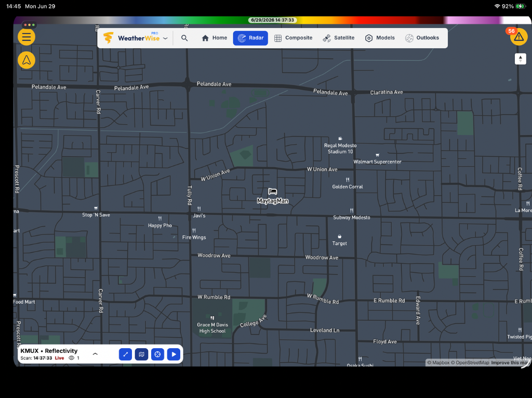Screen dimensions: 532x398
Task: Click the Fire Wings restaurant marker
Action: pyautogui.click(x=194, y=234)
